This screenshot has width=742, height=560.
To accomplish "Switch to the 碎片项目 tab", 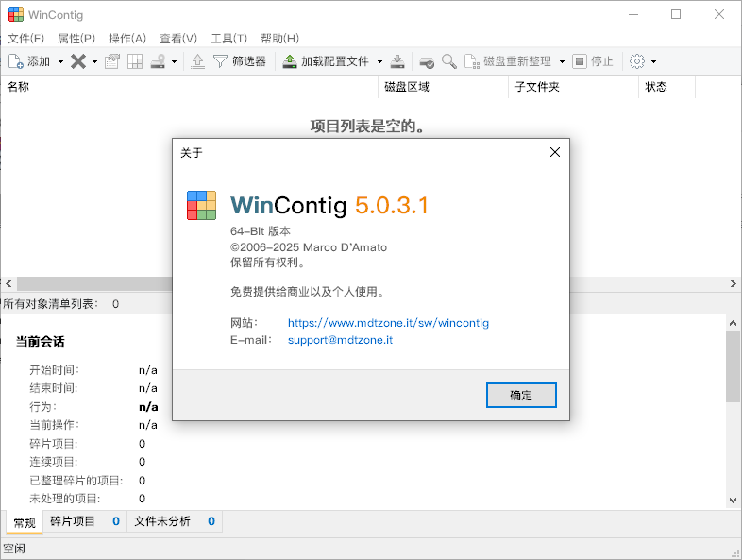I will [85, 521].
